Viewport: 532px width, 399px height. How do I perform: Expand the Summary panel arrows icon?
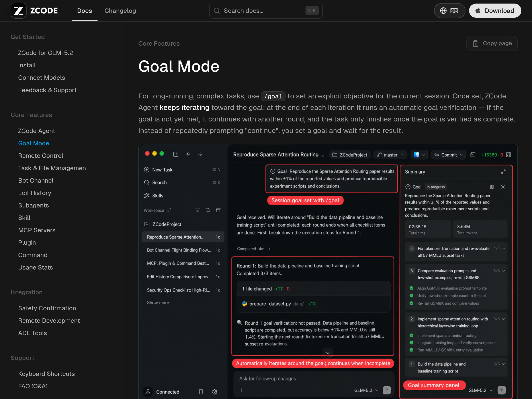pyautogui.click(x=503, y=172)
